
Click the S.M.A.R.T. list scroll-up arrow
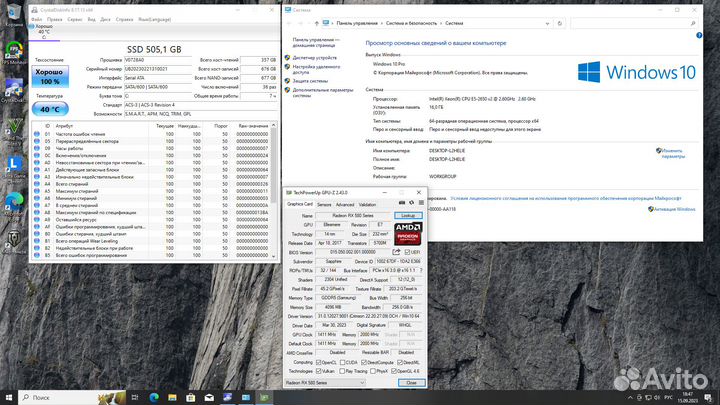[274, 125]
